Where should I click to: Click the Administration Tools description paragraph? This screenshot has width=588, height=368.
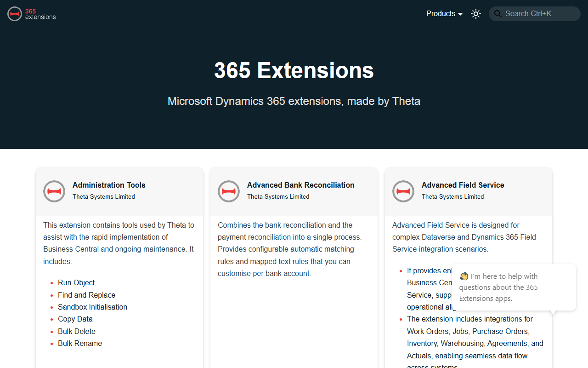119,243
